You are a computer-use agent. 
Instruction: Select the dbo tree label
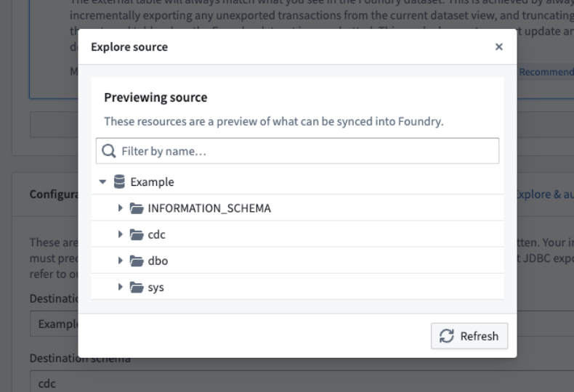tap(158, 261)
